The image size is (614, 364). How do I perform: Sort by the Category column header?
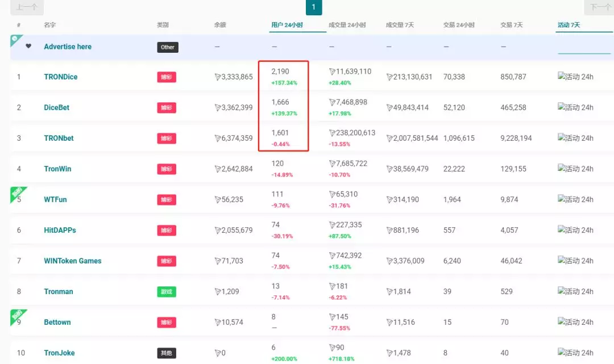click(x=163, y=25)
